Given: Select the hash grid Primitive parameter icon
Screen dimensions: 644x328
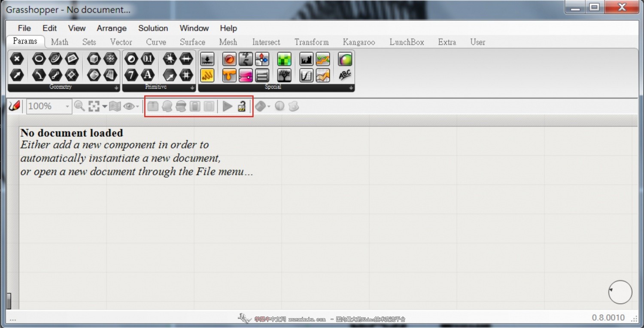Looking at the screenshot, I should click(x=186, y=75).
